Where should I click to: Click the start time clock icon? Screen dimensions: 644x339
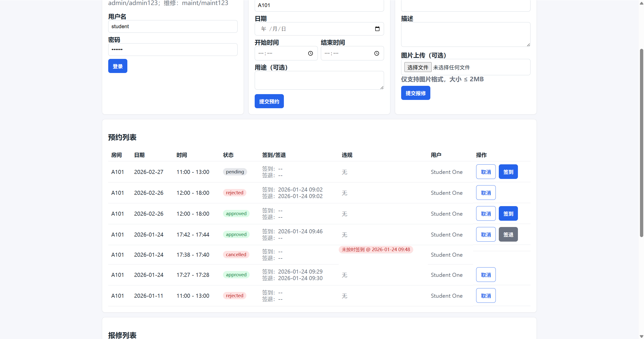(310, 53)
